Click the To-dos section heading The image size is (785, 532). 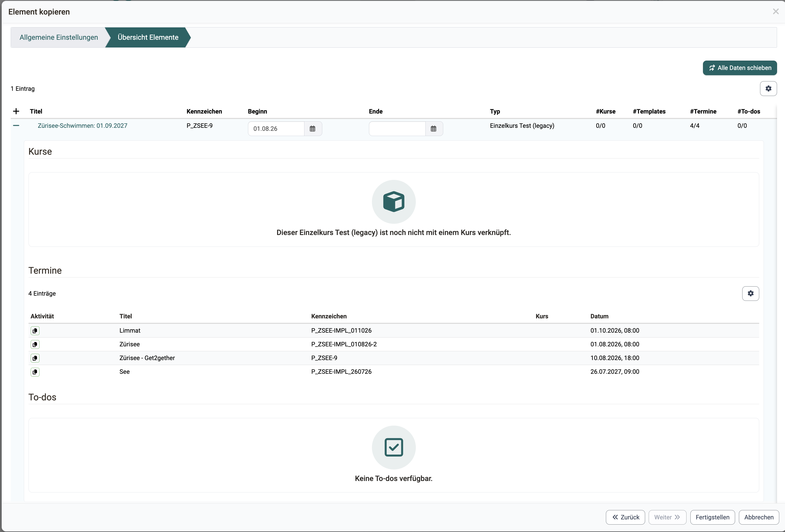(43, 397)
